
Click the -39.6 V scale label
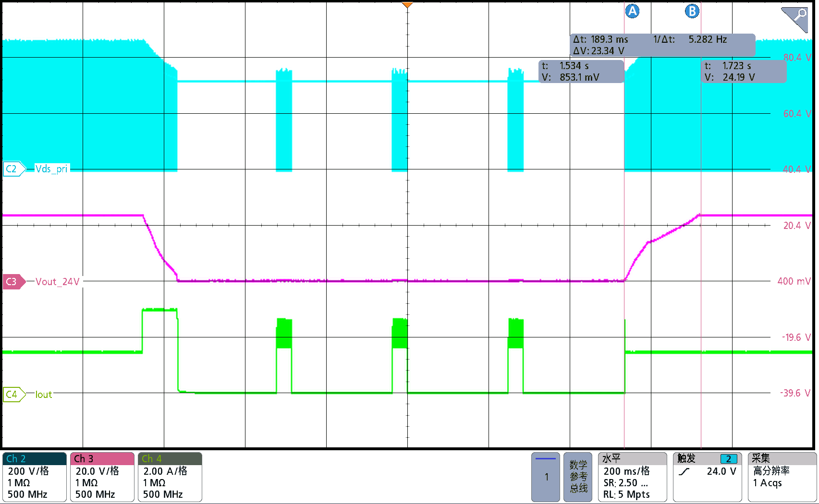pos(795,393)
